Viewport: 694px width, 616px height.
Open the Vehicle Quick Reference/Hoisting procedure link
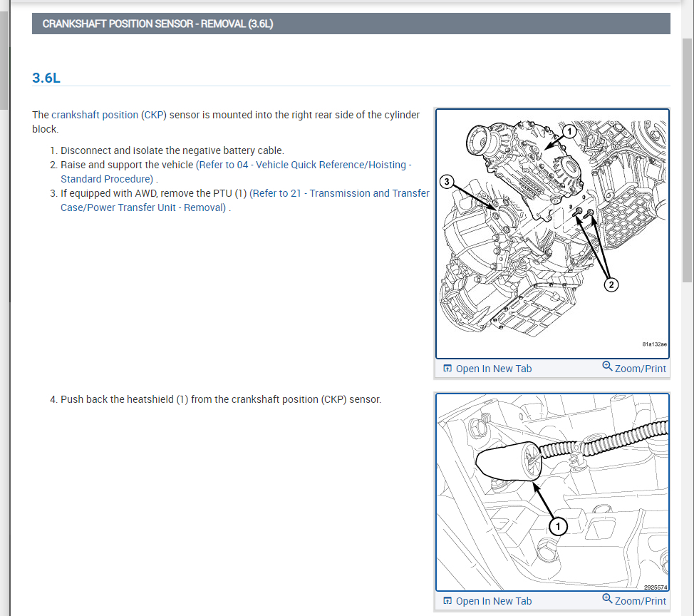[303, 165]
